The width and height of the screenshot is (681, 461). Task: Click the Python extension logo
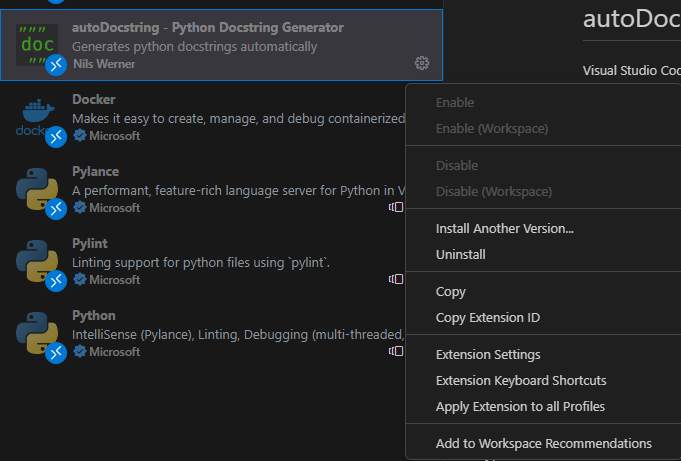click(37, 333)
